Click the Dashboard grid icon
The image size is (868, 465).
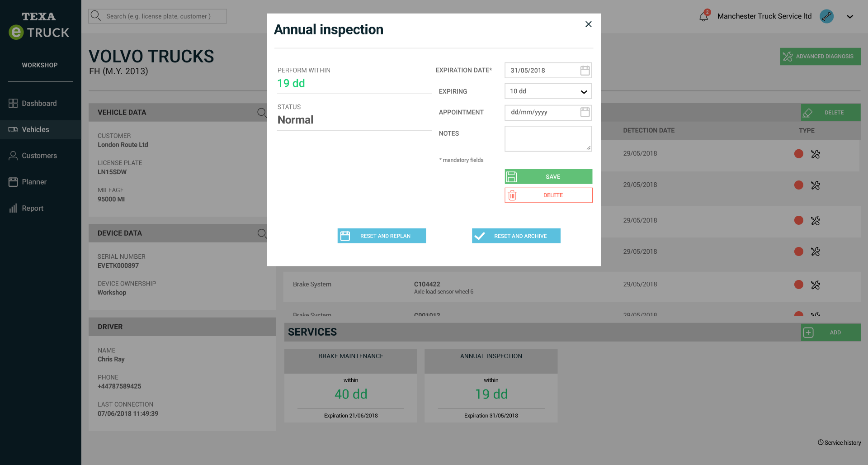[13, 104]
